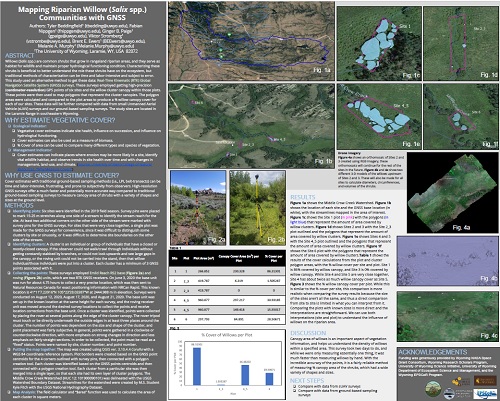This screenshot has width=500, height=401.
Task: Open the Site 6 image Fig. 1f
Action: [461, 116]
